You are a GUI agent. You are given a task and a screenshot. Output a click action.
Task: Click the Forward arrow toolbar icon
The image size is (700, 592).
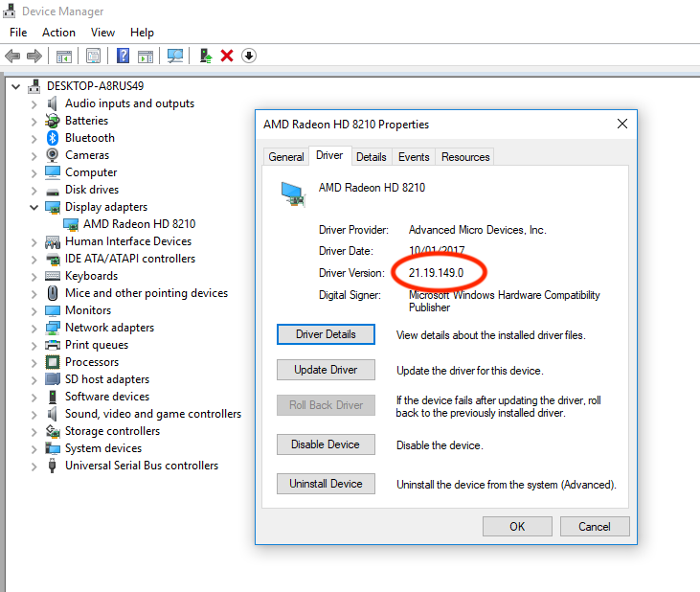(34, 57)
